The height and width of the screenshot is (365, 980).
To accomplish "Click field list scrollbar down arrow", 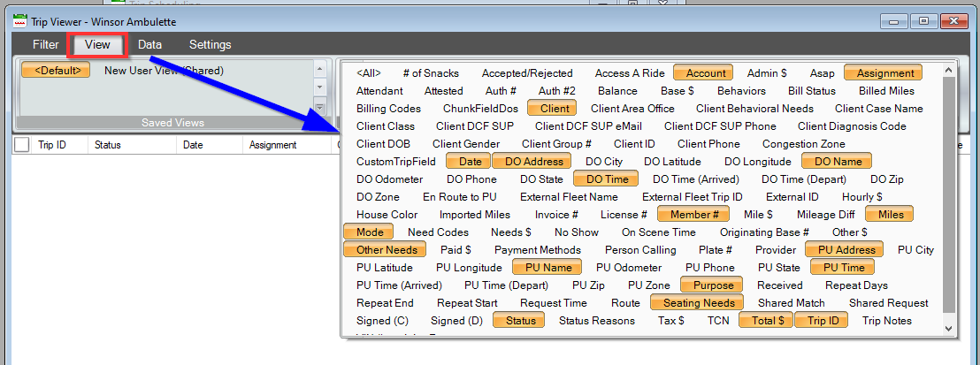I will click(948, 328).
